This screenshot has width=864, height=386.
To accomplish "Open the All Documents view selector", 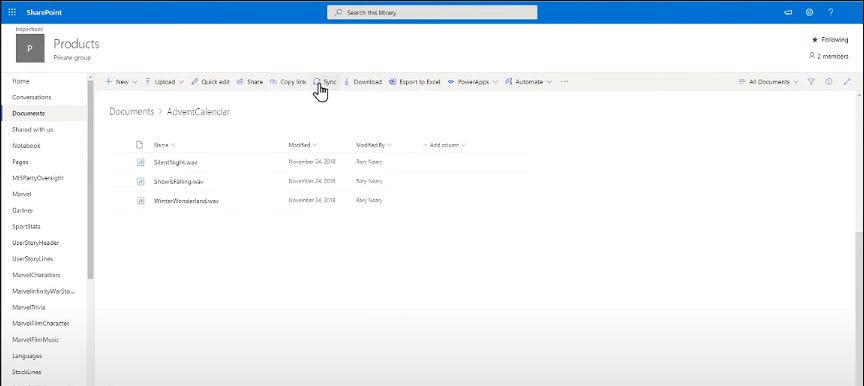I will pos(768,81).
